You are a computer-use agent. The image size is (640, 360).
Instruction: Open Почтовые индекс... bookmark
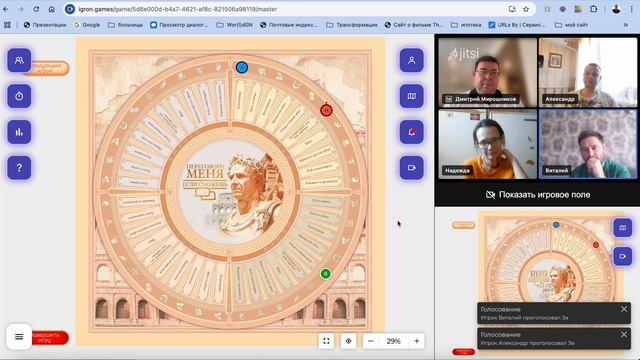pyautogui.click(x=289, y=25)
